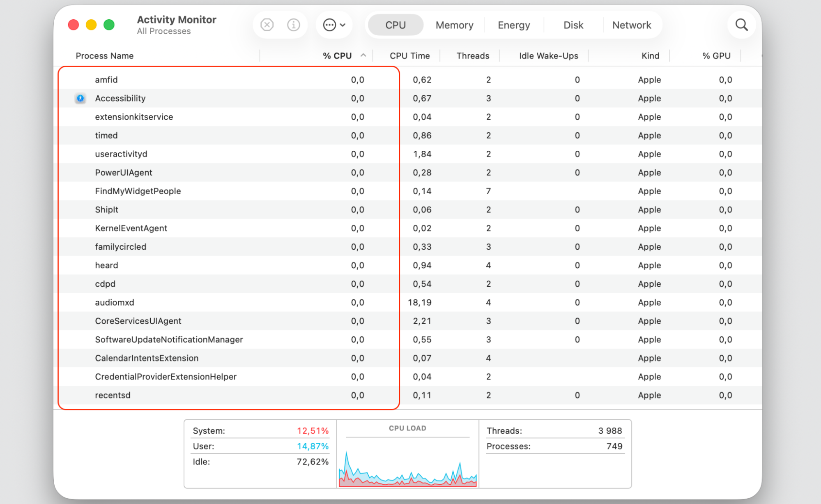821x504 pixels.
Task: Switch to the Network tab
Action: click(x=632, y=25)
